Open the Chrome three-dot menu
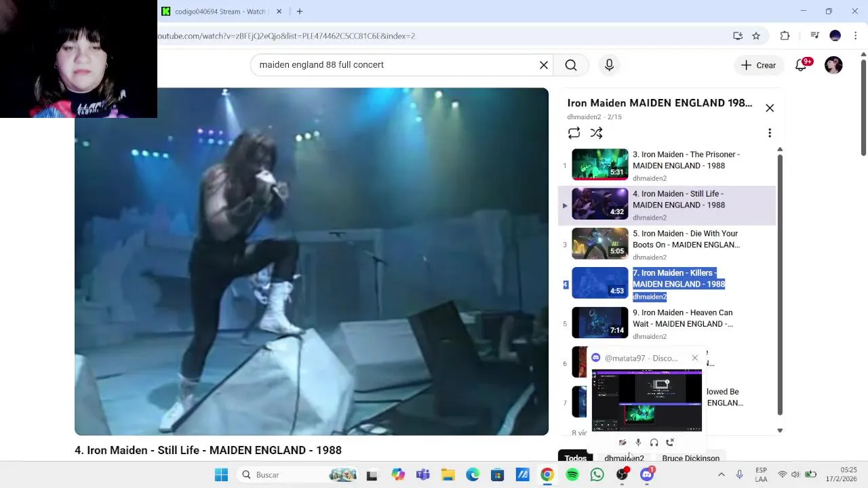The image size is (868, 488). coord(856,36)
